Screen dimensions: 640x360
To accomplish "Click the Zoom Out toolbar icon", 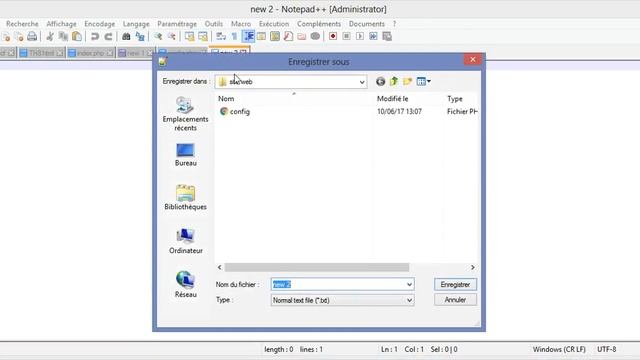I will 171,37.
